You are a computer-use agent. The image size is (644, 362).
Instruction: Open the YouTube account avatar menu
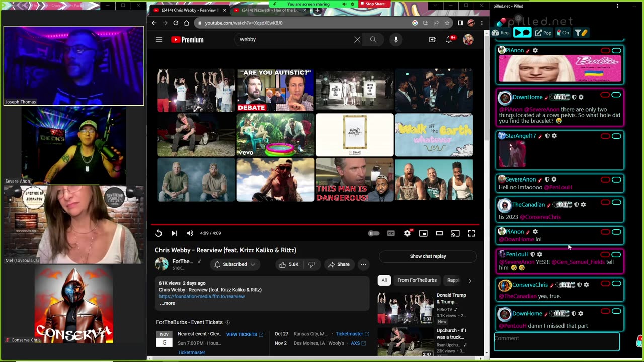click(468, 40)
